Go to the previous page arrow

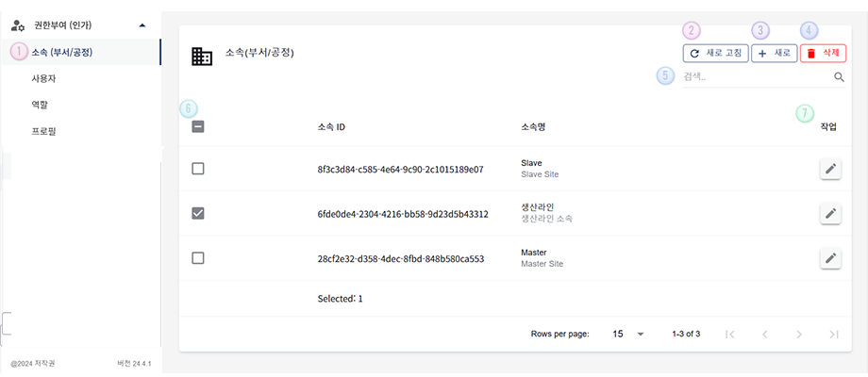pos(764,334)
